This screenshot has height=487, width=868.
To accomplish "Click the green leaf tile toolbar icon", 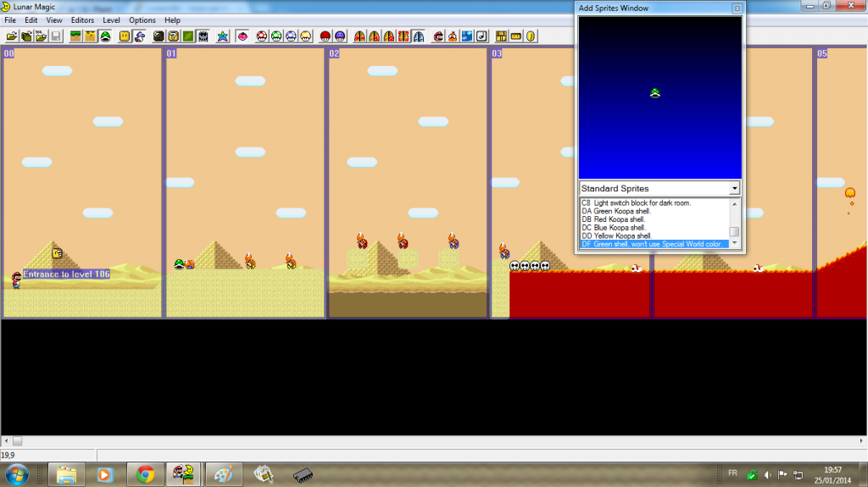I will [x=188, y=36].
